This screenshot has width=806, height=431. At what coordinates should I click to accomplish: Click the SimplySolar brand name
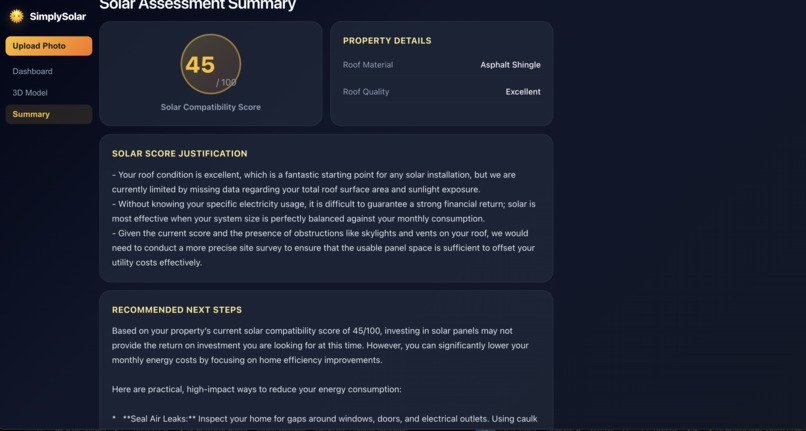(x=58, y=16)
